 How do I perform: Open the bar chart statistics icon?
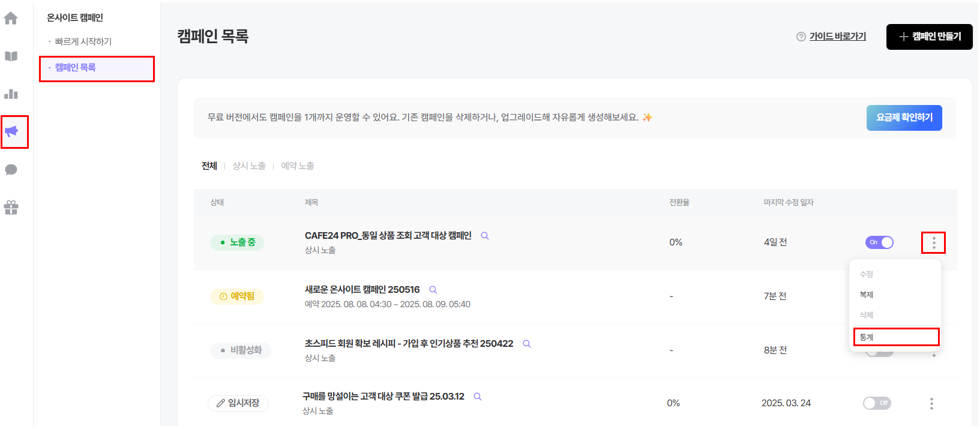pyautogui.click(x=11, y=94)
